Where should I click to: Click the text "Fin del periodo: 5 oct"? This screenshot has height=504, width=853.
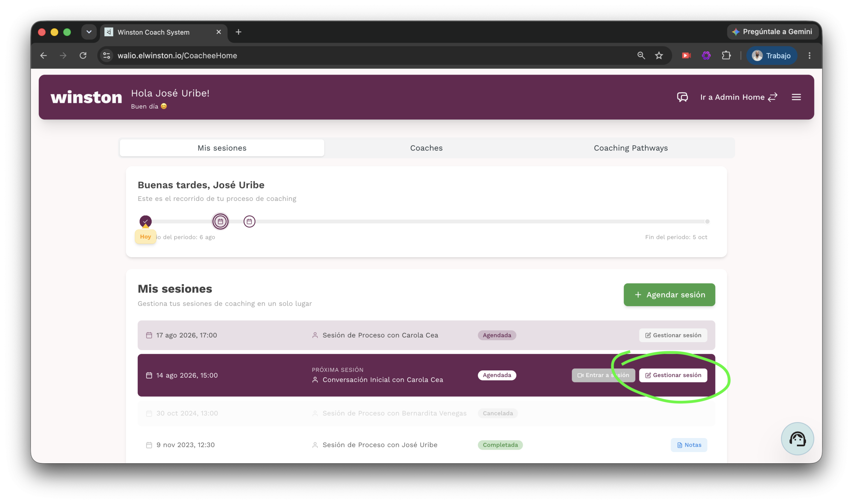pyautogui.click(x=676, y=237)
